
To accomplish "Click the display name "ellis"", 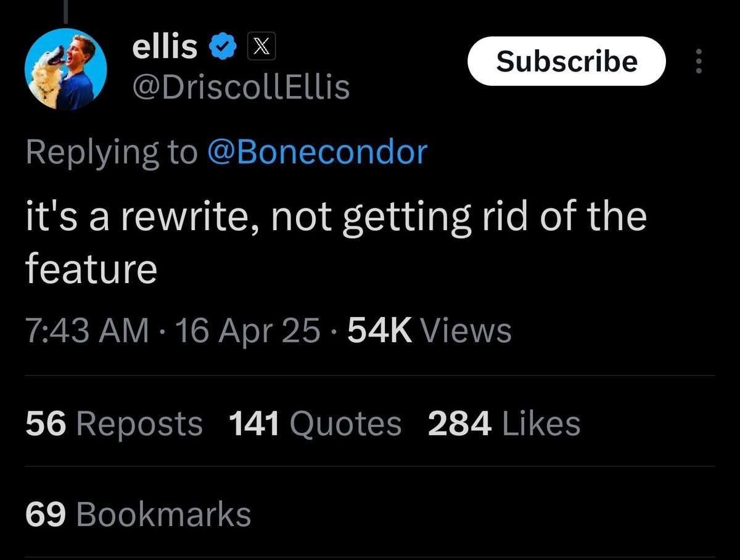I will coord(165,47).
